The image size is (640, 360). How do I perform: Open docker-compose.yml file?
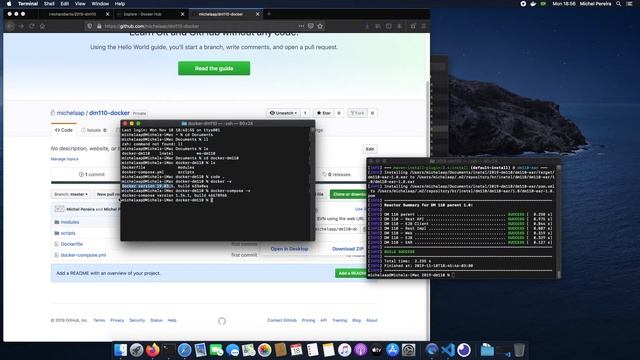coord(83,255)
